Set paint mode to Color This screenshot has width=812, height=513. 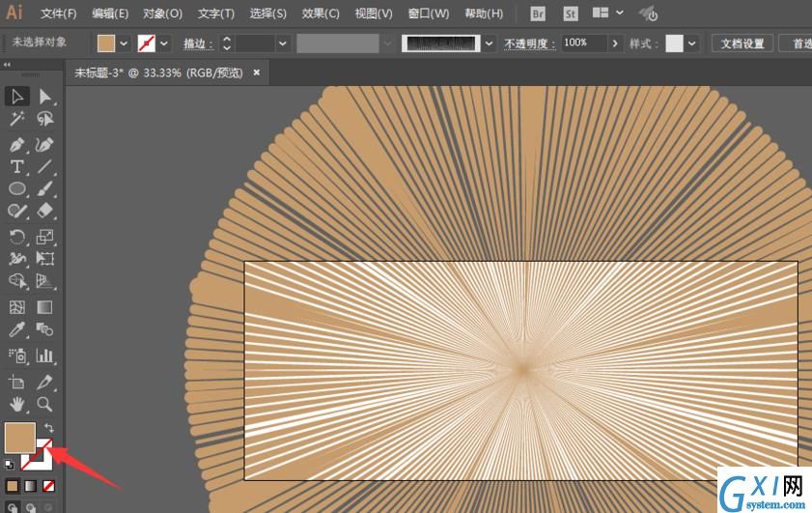pos(12,486)
